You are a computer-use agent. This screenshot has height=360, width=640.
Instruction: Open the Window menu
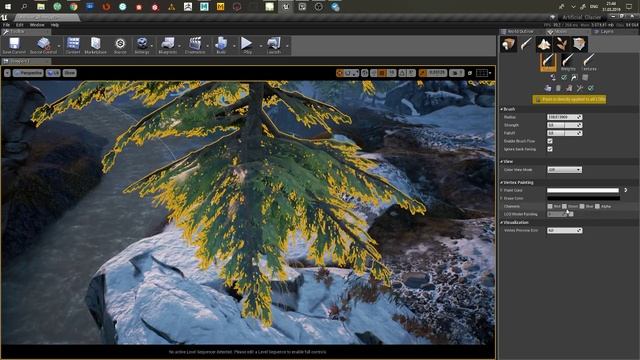[37, 25]
